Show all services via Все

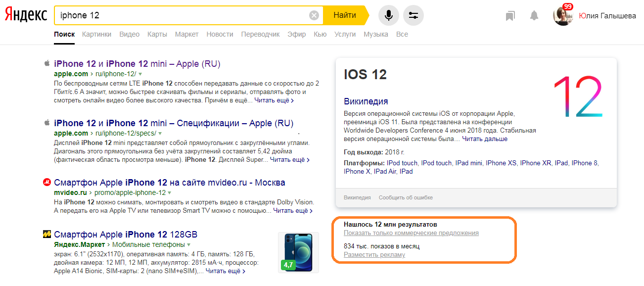click(x=402, y=34)
